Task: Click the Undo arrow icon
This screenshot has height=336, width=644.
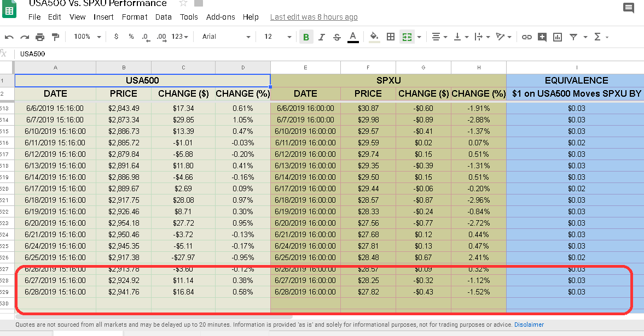Action: pos(9,37)
